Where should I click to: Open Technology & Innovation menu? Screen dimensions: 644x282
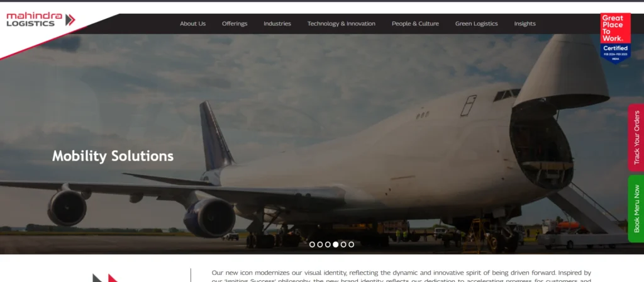(341, 24)
